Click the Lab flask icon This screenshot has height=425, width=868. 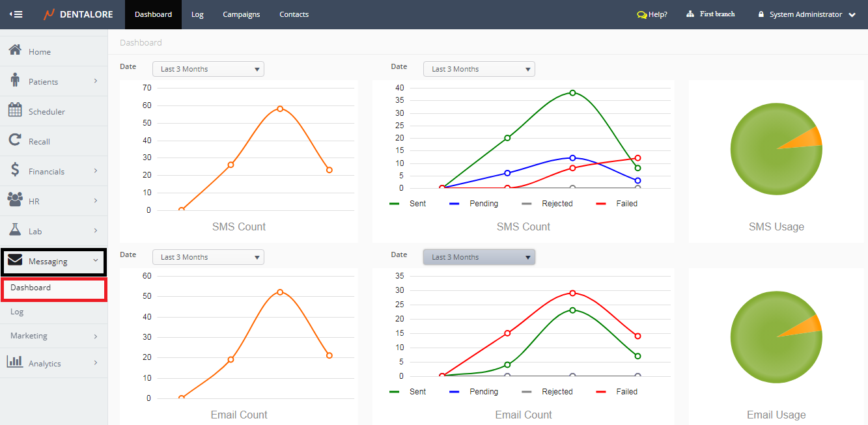[15, 230]
